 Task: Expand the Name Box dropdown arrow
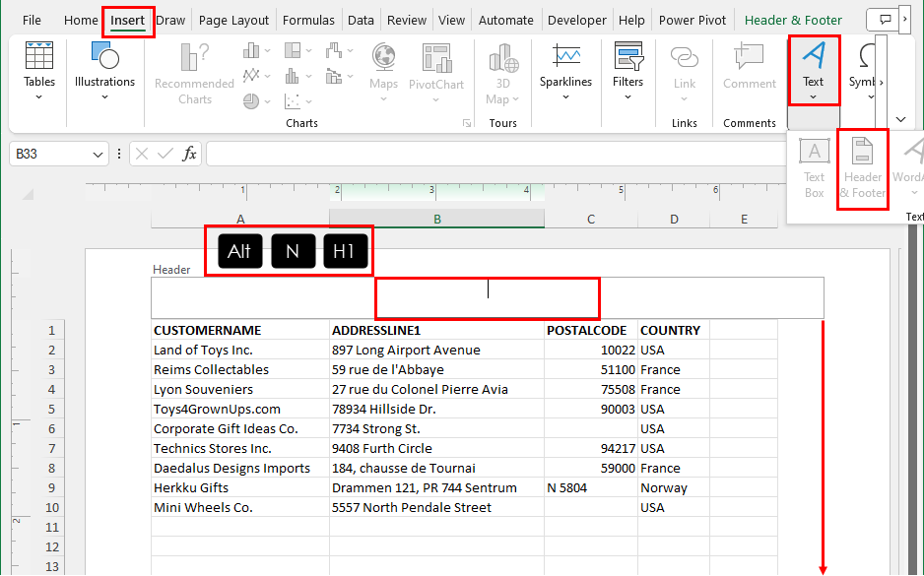click(x=98, y=155)
